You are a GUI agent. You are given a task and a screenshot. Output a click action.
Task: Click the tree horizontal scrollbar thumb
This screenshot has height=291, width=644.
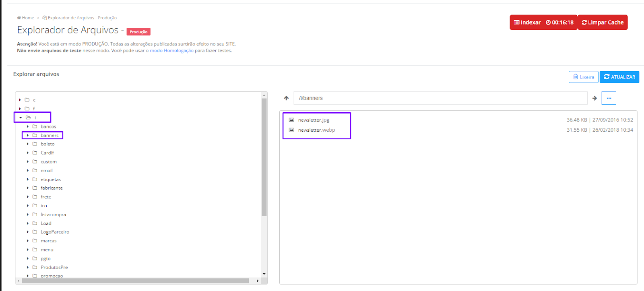(135, 281)
